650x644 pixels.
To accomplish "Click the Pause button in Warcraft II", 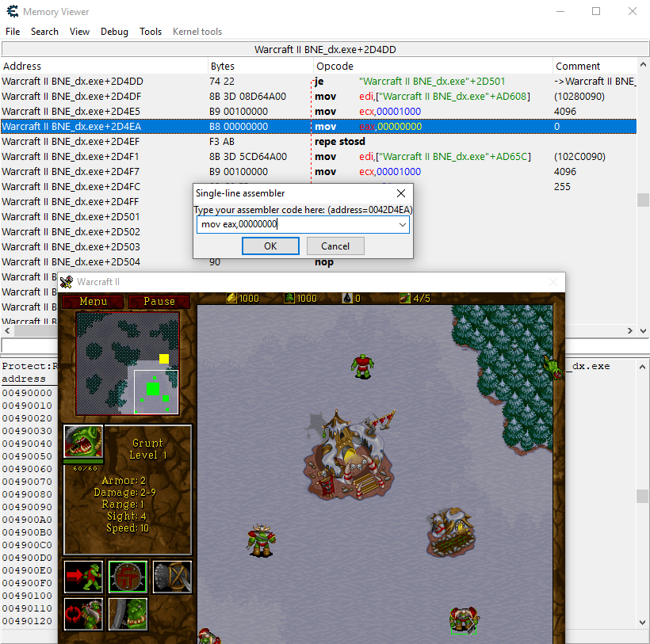I will [x=159, y=301].
